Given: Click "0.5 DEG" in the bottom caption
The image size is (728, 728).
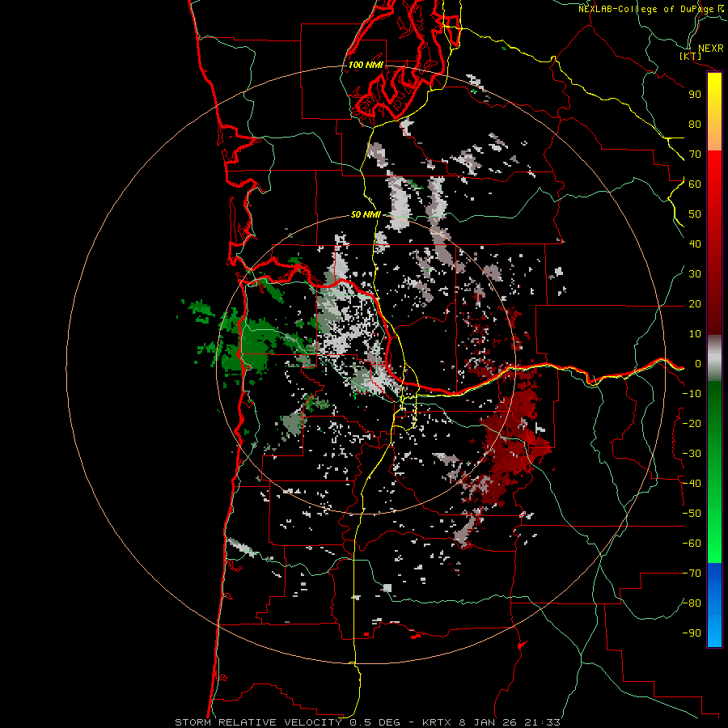Looking at the screenshot, I should [x=376, y=722].
